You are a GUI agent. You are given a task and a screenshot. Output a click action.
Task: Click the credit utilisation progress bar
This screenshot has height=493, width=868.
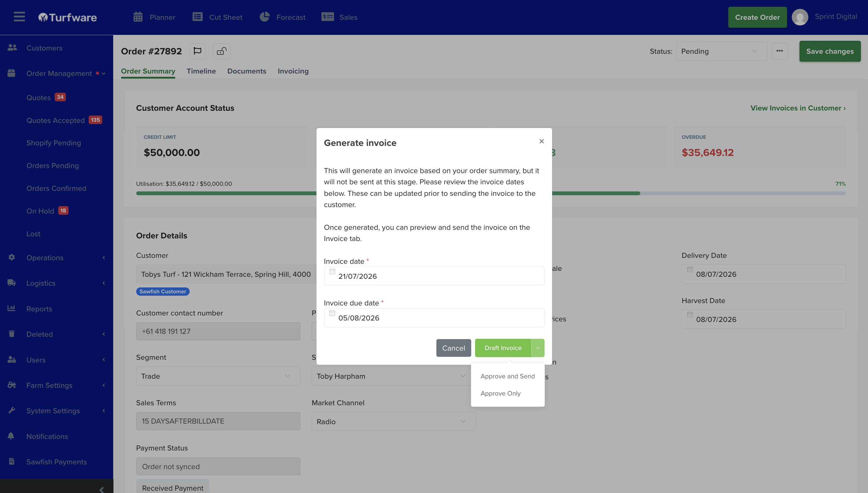491,193
